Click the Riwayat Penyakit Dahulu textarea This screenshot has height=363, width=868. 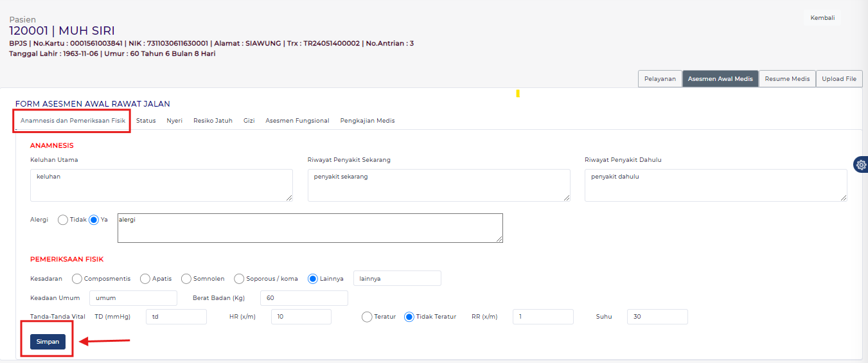(715, 185)
